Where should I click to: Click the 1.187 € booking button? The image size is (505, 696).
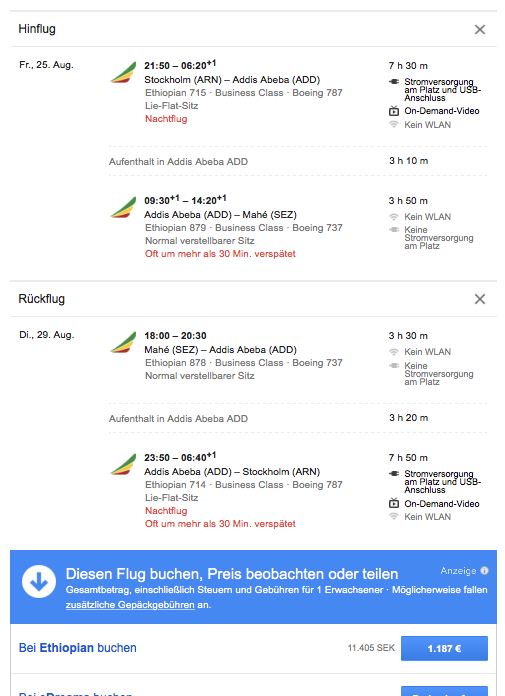(x=444, y=649)
